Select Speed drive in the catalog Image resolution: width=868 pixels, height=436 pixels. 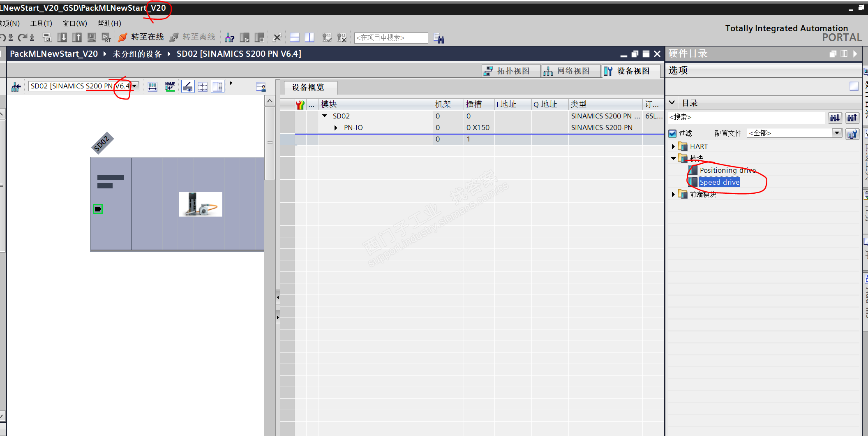[720, 182]
